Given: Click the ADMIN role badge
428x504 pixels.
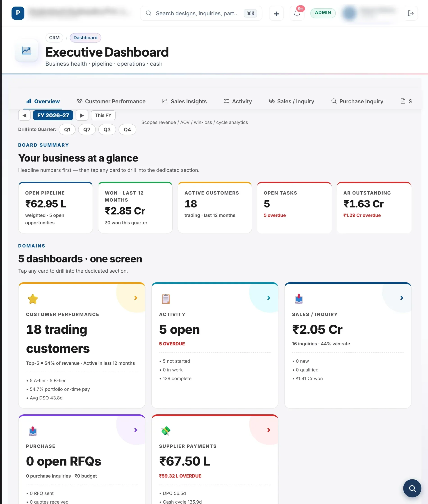Looking at the screenshot, I should tap(323, 13).
